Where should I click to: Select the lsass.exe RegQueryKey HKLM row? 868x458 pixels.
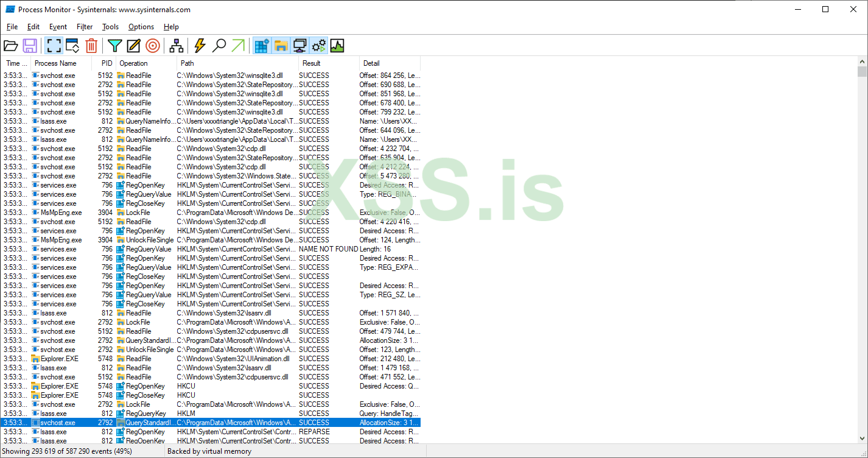coord(211,414)
